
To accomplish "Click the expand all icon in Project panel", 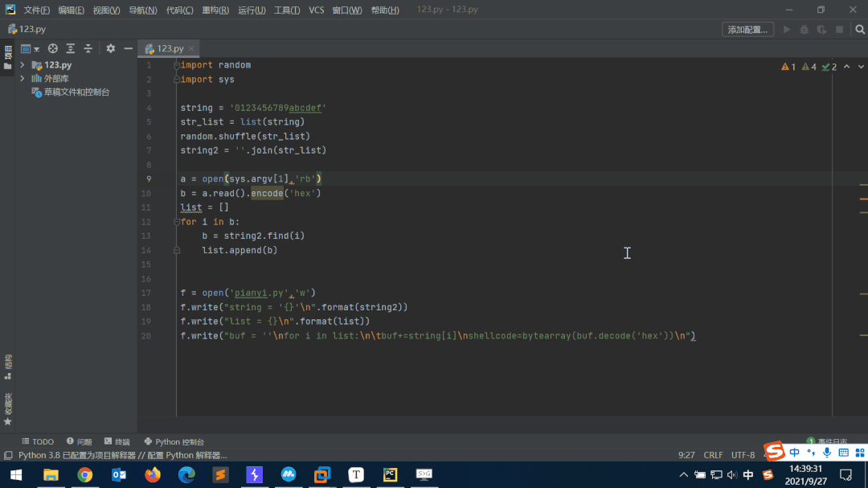I will pyautogui.click(x=71, y=48).
